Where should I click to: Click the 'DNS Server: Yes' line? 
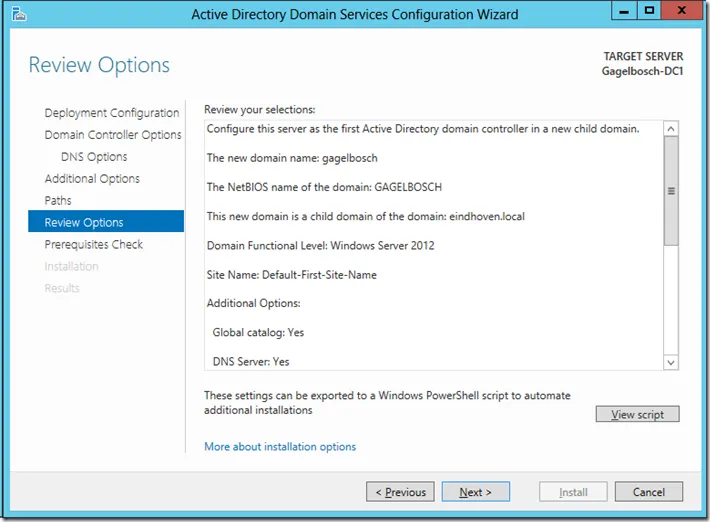coord(251,362)
